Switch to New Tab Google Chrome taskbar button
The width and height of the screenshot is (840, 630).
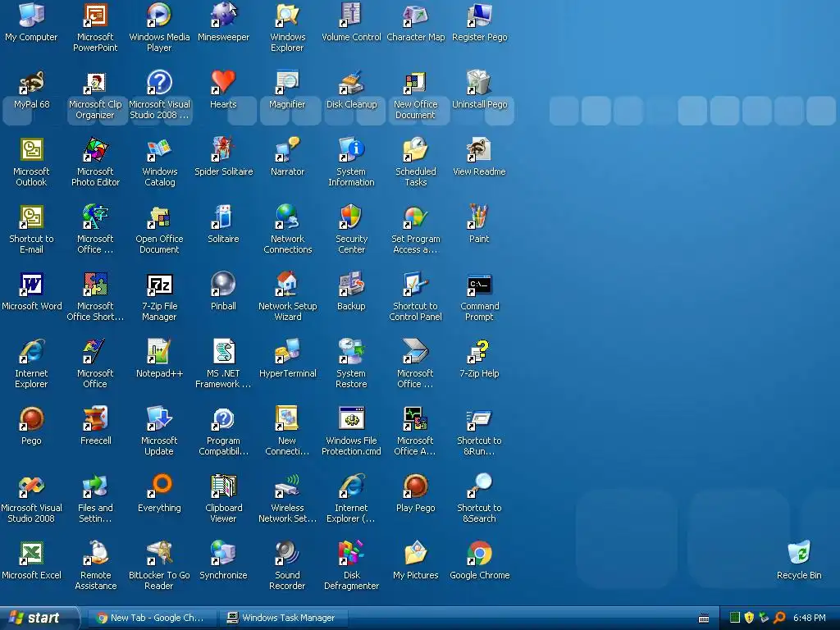[152, 618]
